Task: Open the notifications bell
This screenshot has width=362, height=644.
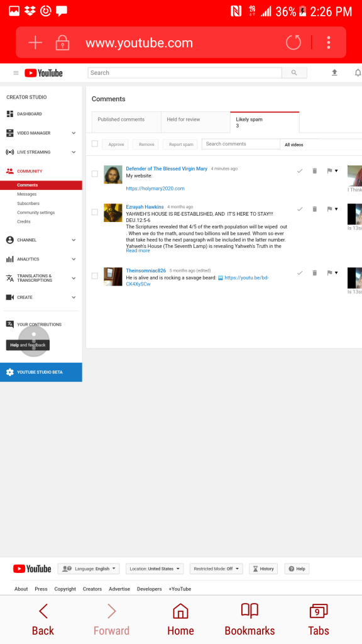Action: [x=358, y=73]
